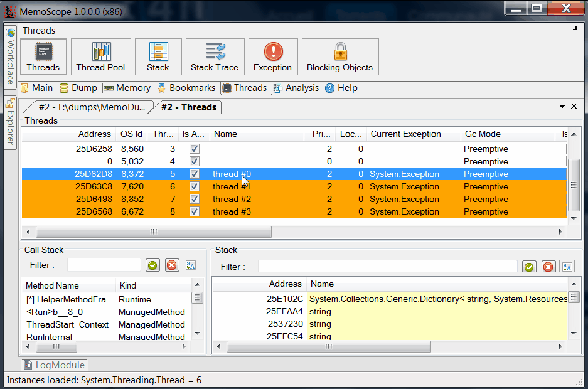Switch to the Analysis ribbon tab
Viewport: 588px width, 389px height.
(x=296, y=88)
